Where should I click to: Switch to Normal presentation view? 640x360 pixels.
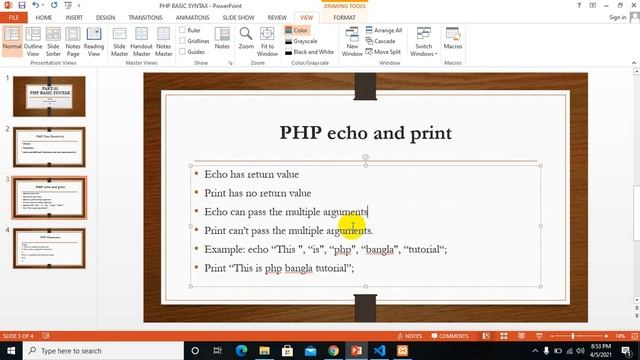[12, 41]
